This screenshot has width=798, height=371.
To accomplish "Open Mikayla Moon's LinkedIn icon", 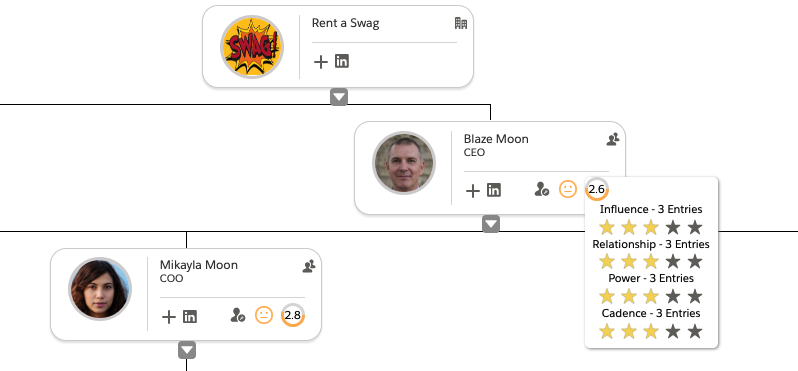I will (190, 317).
